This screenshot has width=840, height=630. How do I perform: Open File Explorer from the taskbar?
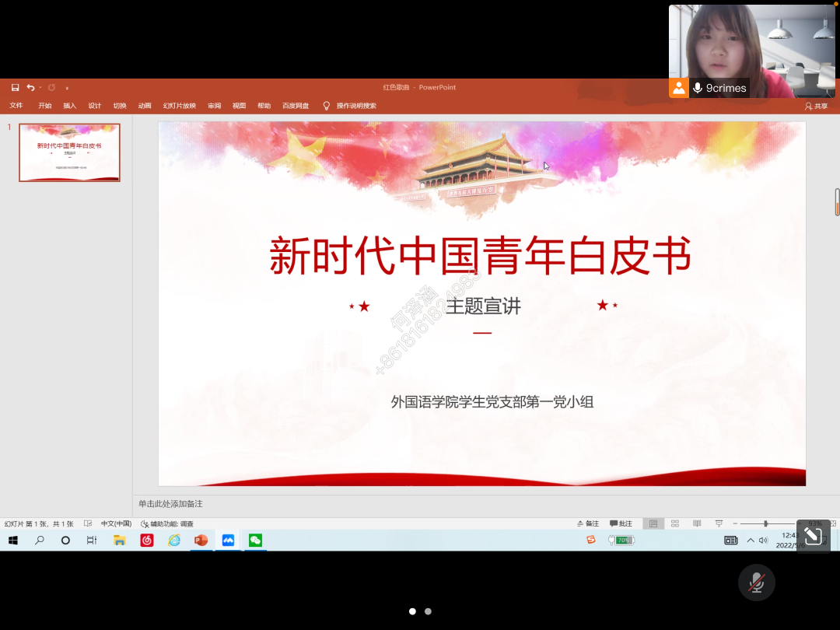120,540
